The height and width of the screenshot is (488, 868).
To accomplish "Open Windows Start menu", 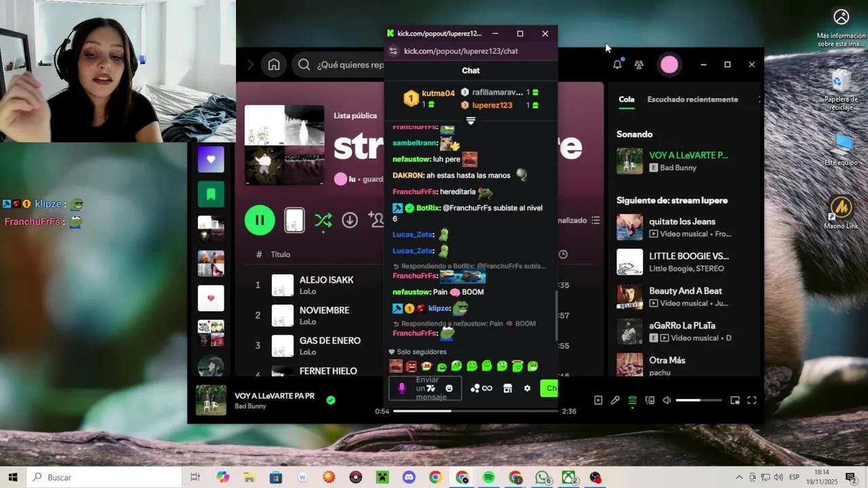I will [13, 477].
